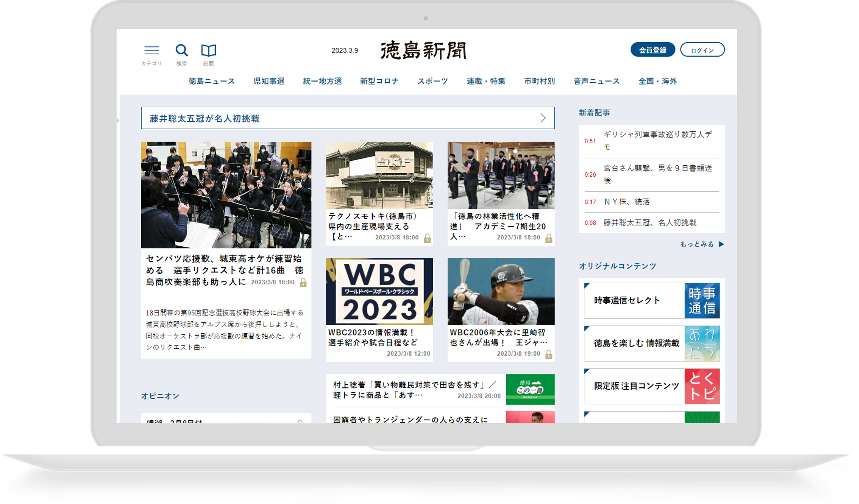Click the 徳島この一冊 green badge
The image size is (859, 504).
pyautogui.click(x=530, y=389)
